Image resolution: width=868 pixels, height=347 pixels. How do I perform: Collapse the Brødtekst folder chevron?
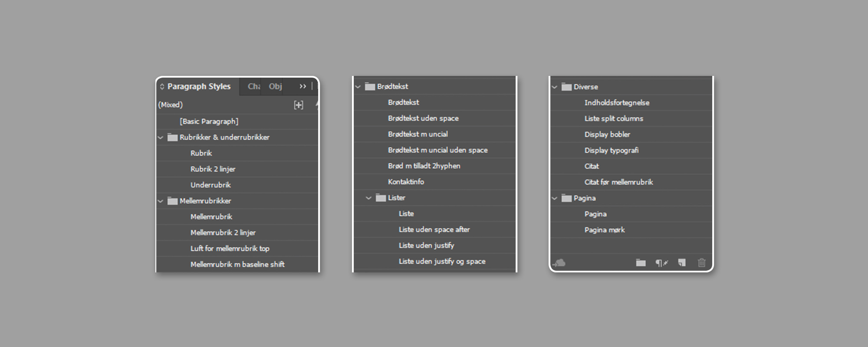(358, 87)
